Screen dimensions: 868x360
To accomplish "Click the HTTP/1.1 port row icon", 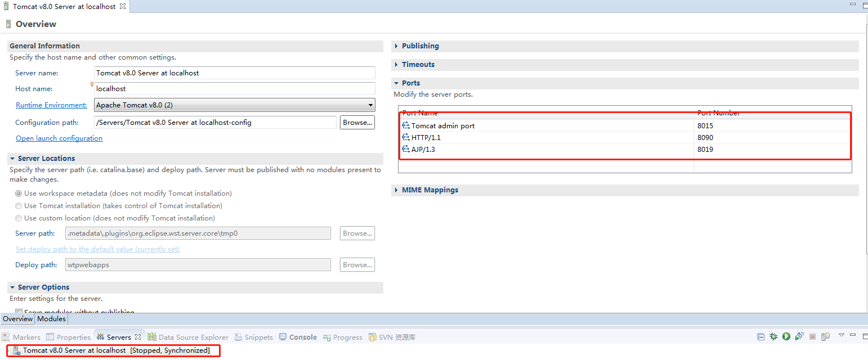I will click(406, 138).
